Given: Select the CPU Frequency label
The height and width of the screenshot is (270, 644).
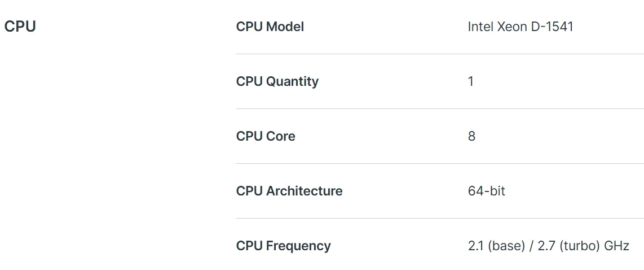Looking at the screenshot, I should pos(284,246).
